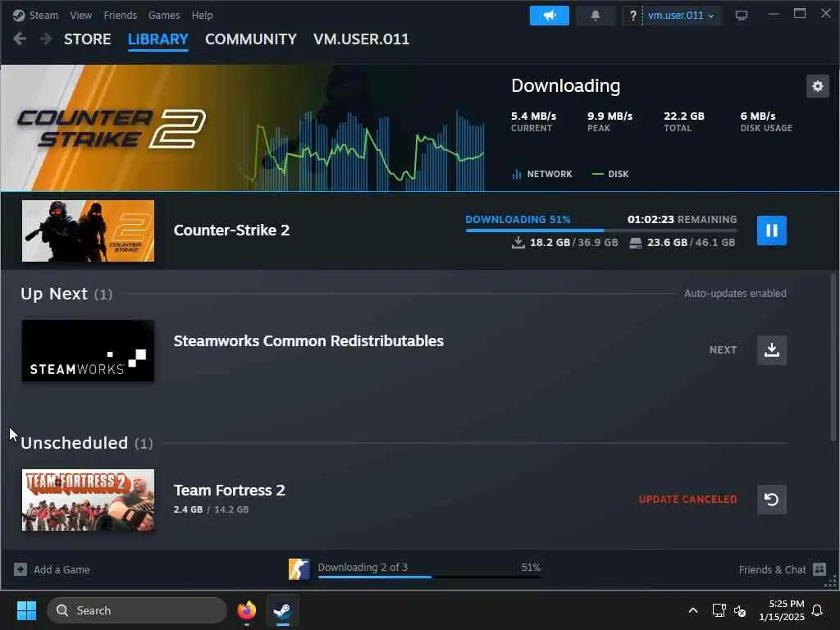840x630 pixels.
Task: Open the Friends menu
Action: pos(120,15)
